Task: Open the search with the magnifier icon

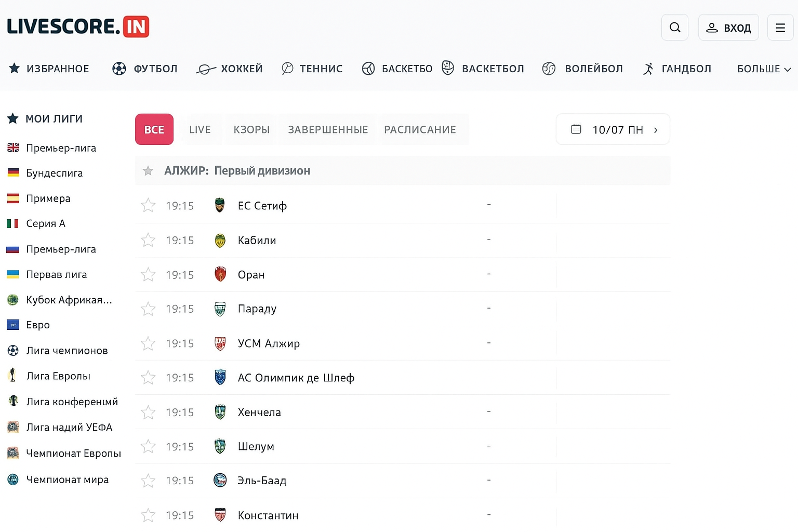Action: pos(674,27)
